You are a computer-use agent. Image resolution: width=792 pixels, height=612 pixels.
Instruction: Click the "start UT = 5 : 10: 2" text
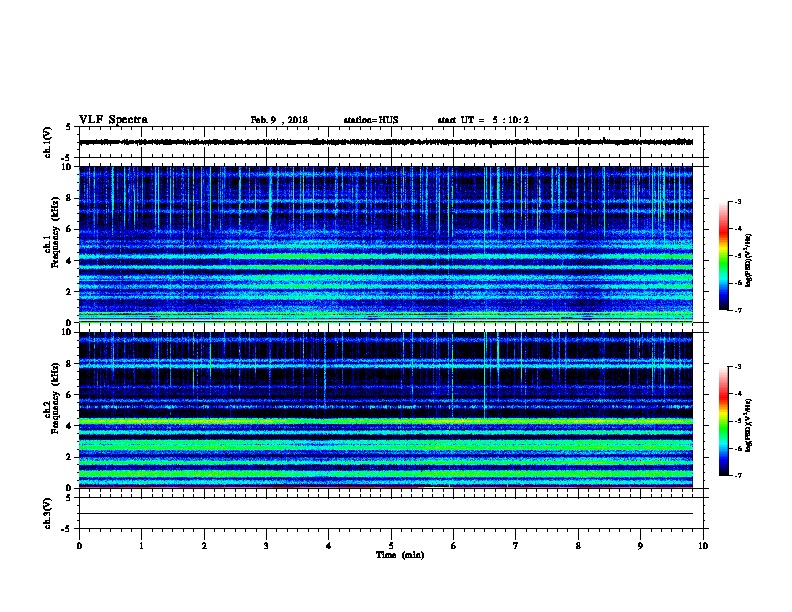(x=483, y=120)
